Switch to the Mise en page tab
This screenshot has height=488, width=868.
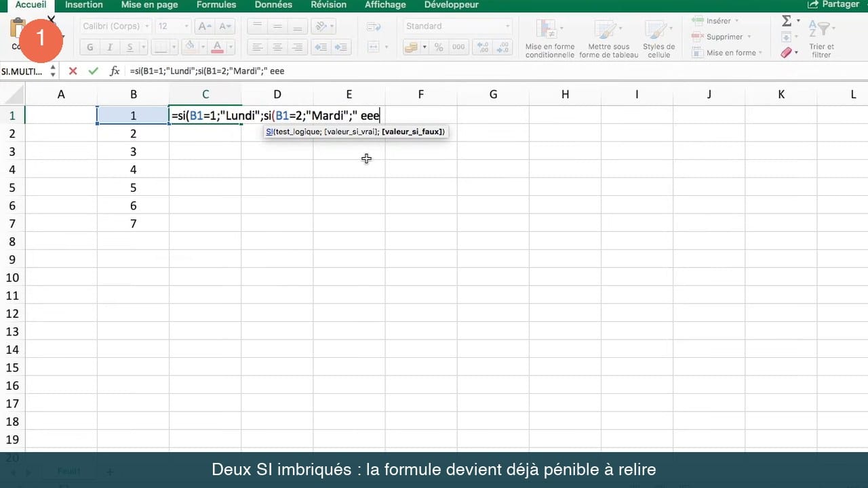click(150, 5)
